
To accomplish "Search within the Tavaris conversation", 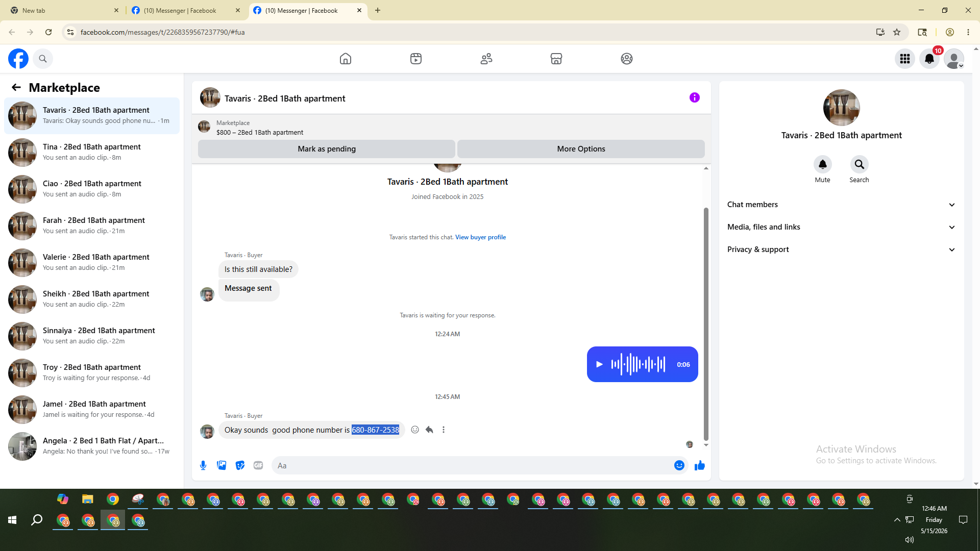I will coord(860,164).
